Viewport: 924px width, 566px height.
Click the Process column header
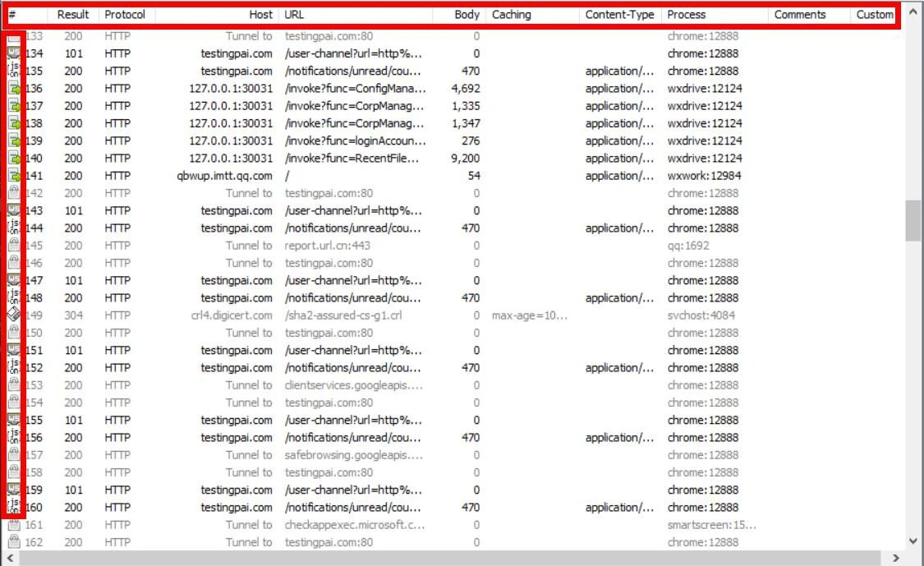(687, 14)
